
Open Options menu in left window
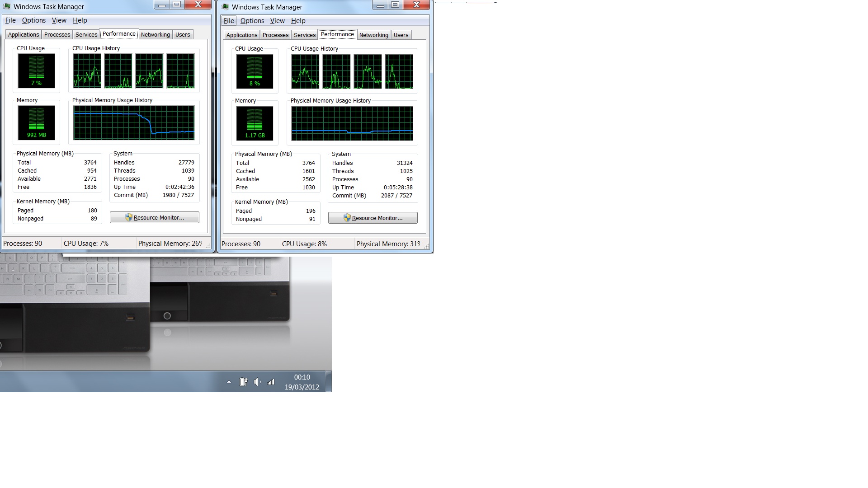pyautogui.click(x=33, y=20)
